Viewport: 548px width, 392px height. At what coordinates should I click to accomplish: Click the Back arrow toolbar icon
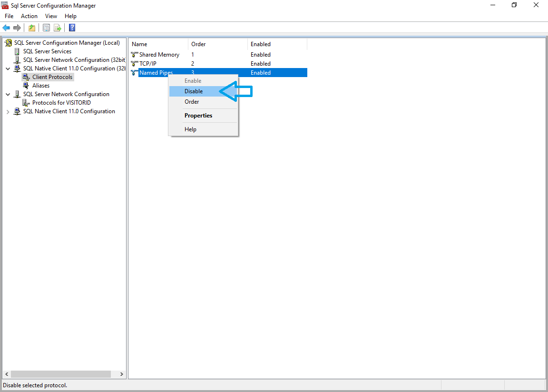pyautogui.click(x=6, y=28)
